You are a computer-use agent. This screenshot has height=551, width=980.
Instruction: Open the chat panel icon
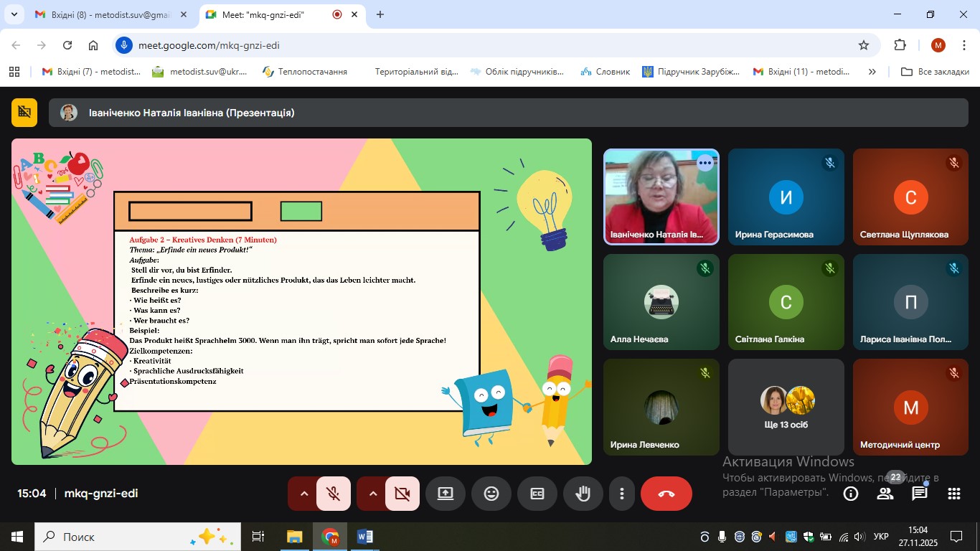[x=920, y=494]
